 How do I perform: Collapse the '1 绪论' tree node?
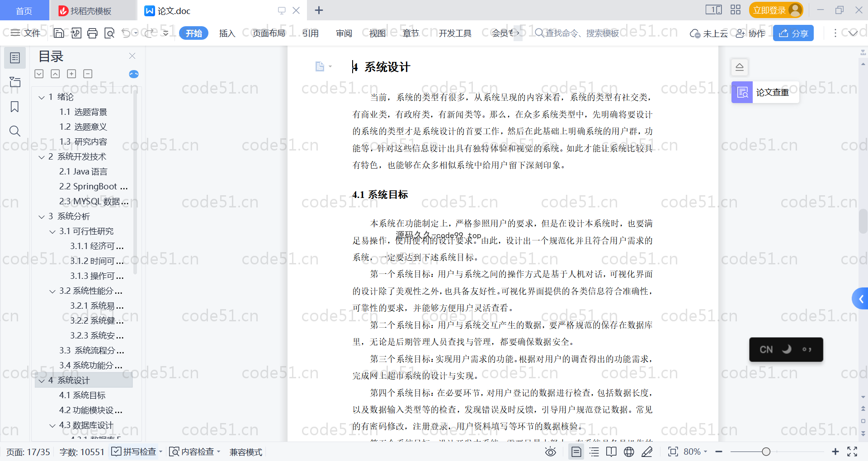[x=42, y=97]
